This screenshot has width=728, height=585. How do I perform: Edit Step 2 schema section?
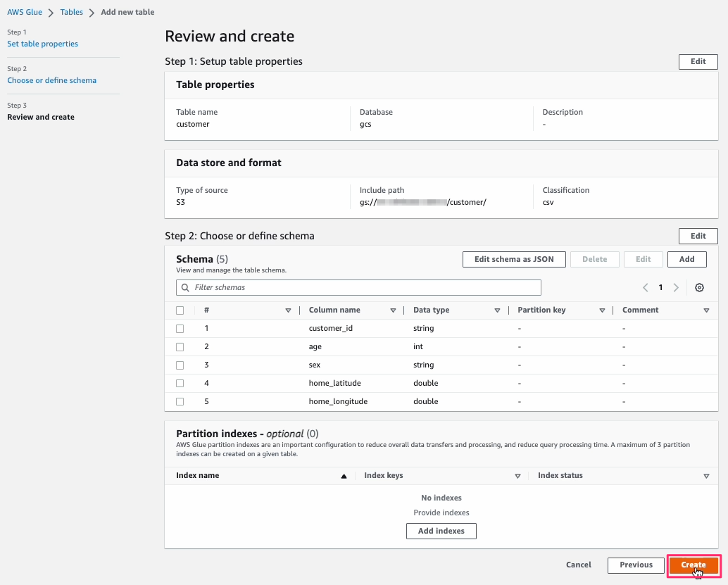[x=698, y=236]
